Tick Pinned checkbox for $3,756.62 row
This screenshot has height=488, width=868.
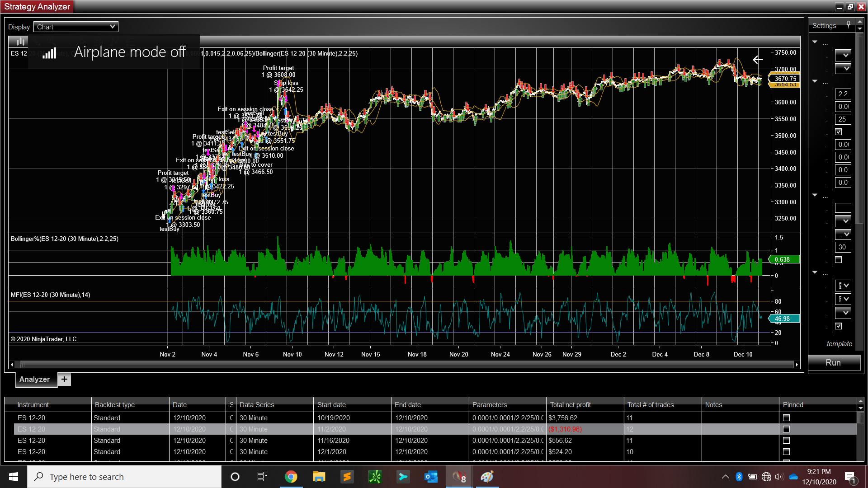click(786, 418)
